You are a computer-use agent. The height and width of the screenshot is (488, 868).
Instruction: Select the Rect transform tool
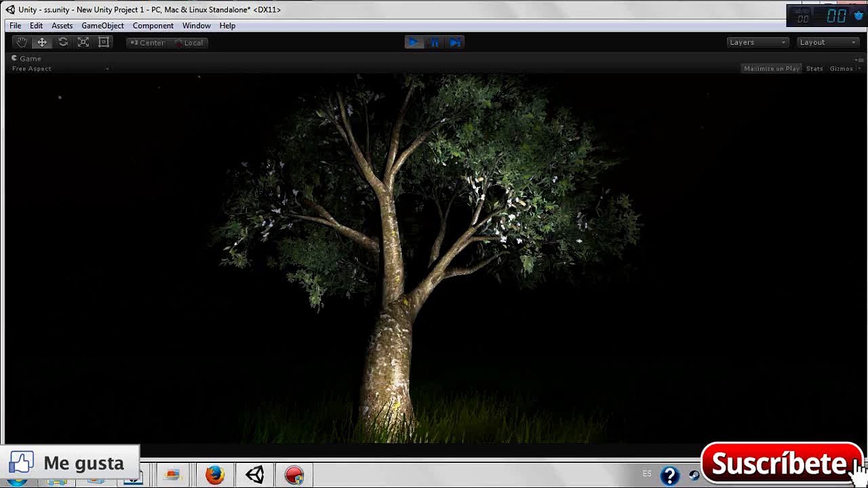point(104,42)
